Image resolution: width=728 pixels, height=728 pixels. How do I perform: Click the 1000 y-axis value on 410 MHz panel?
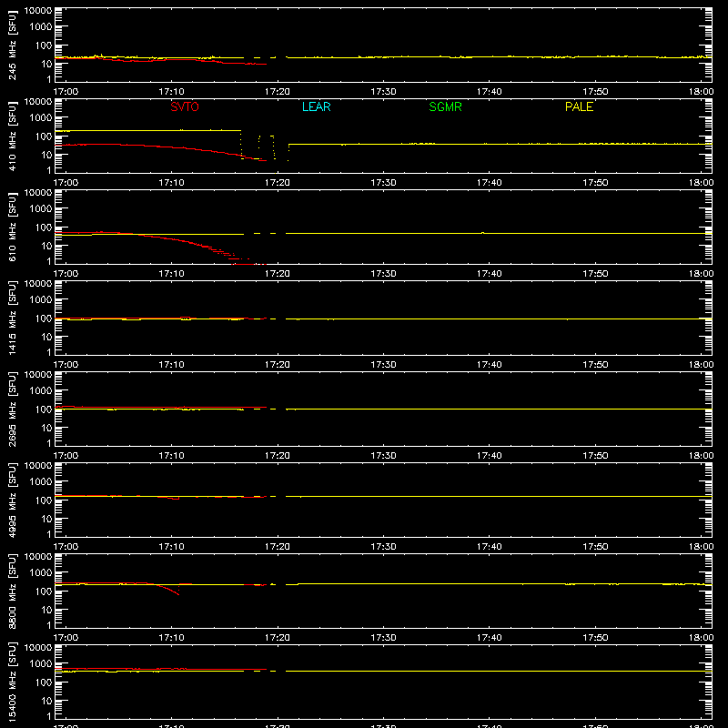click(41, 118)
